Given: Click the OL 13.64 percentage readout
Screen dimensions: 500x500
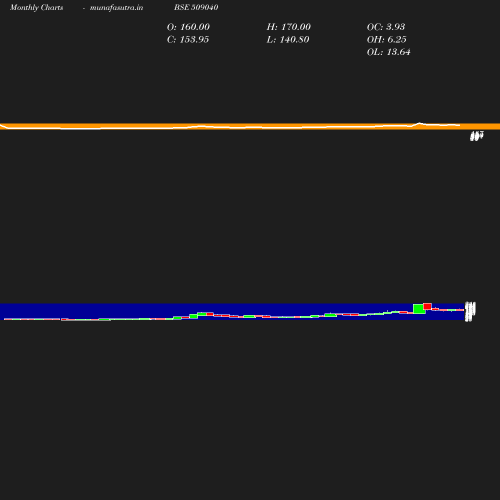Looking at the screenshot, I should [388, 52].
